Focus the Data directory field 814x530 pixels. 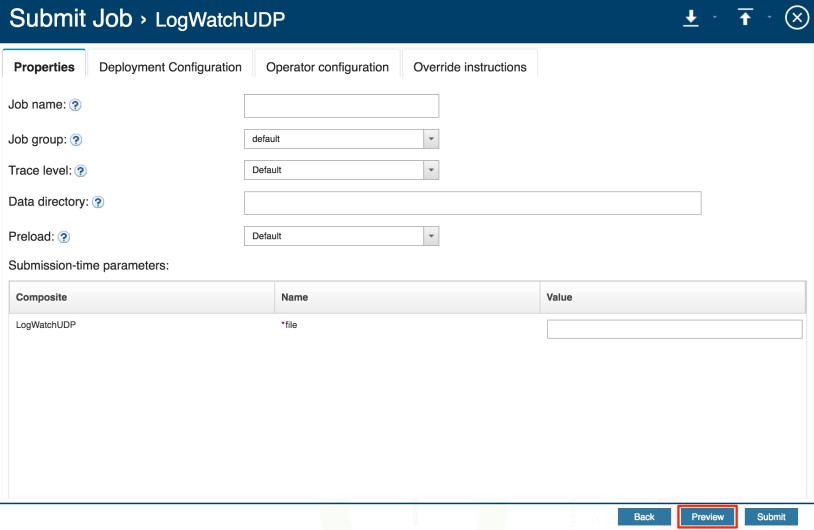[472, 202]
